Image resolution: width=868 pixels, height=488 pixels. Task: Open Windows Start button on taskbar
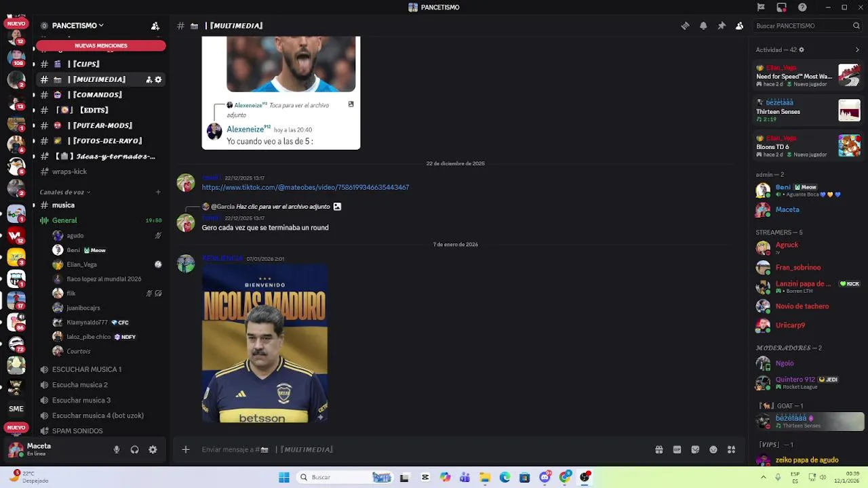coord(284,477)
